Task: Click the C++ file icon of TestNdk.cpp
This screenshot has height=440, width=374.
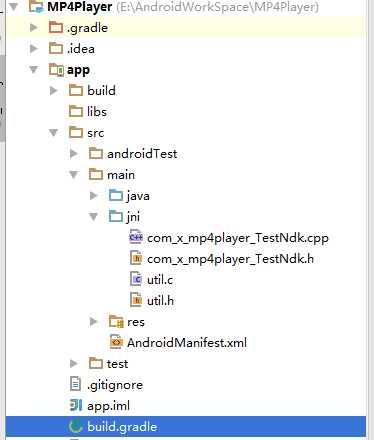Action: coord(136,237)
